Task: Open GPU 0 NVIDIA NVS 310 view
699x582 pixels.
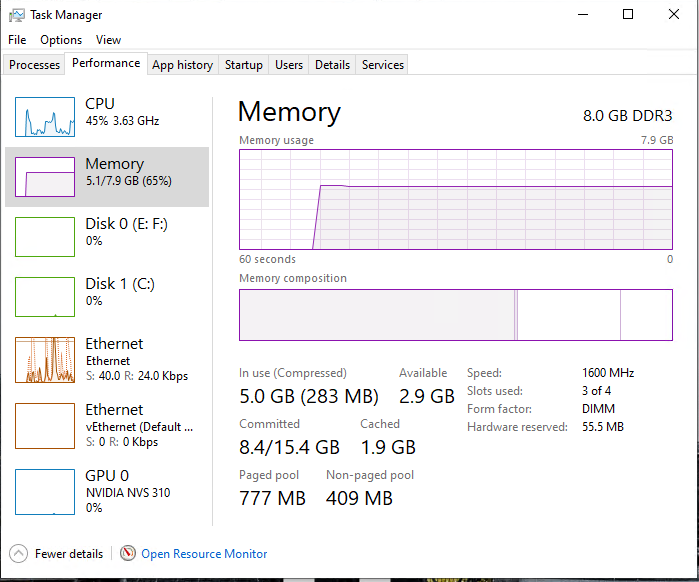Action: point(107,492)
